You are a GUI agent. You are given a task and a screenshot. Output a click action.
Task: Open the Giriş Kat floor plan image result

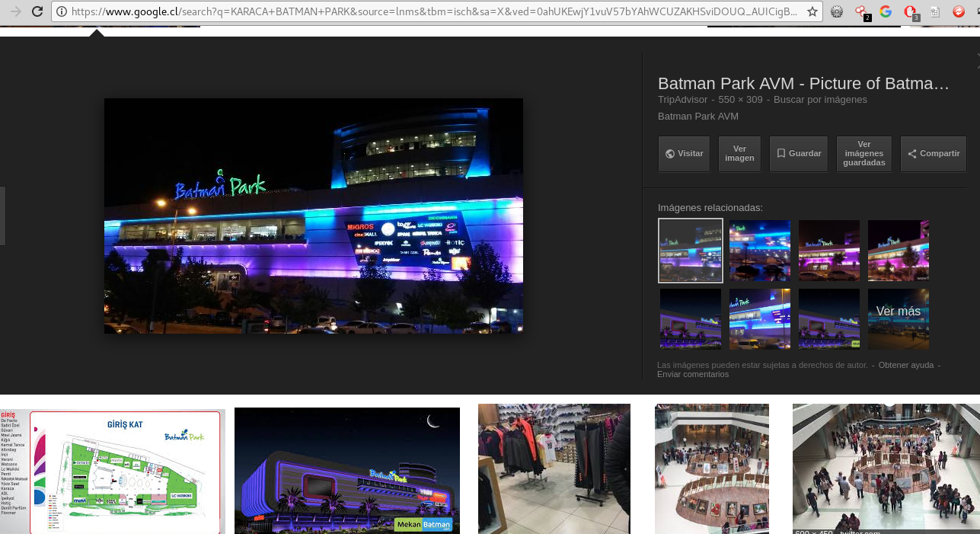point(113,472)
